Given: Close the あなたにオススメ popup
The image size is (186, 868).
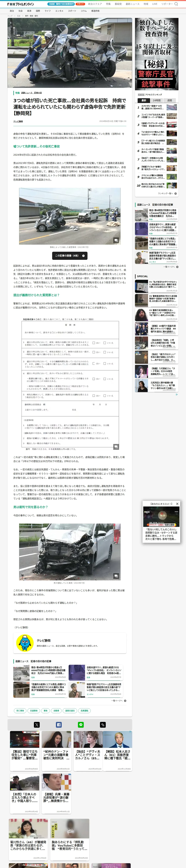Looking at the screenshot, I should click(177, 504).
